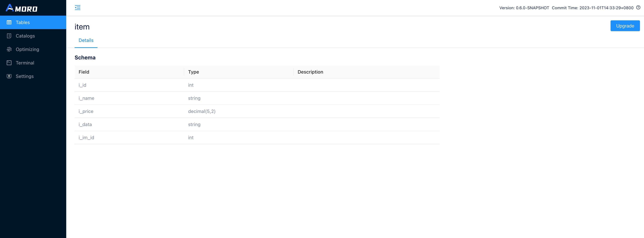Click the help question mark icon

tap(638, 8)
